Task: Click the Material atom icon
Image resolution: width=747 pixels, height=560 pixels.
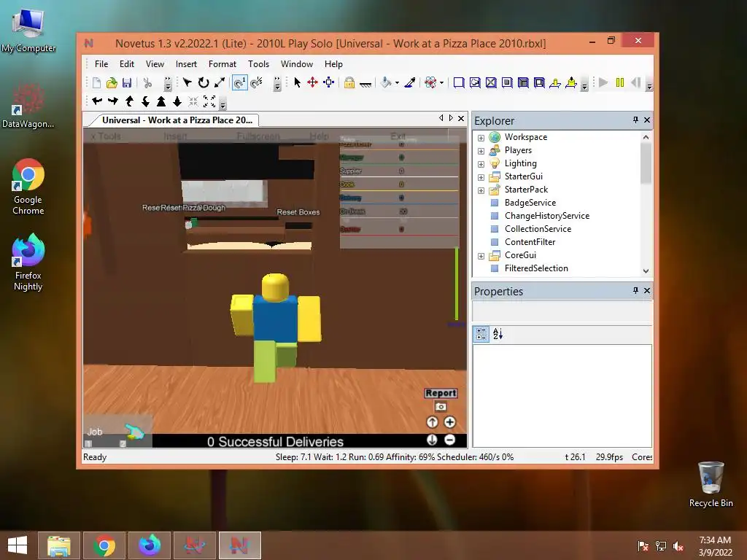Action: (430, 83)
